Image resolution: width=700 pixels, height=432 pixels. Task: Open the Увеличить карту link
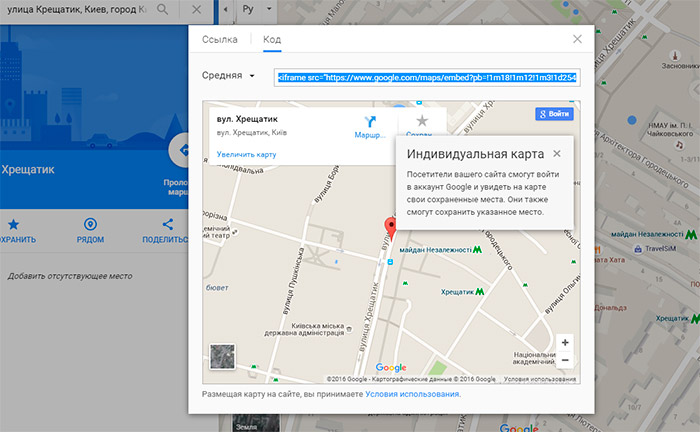pyautogui.click(x=246, y=154)
